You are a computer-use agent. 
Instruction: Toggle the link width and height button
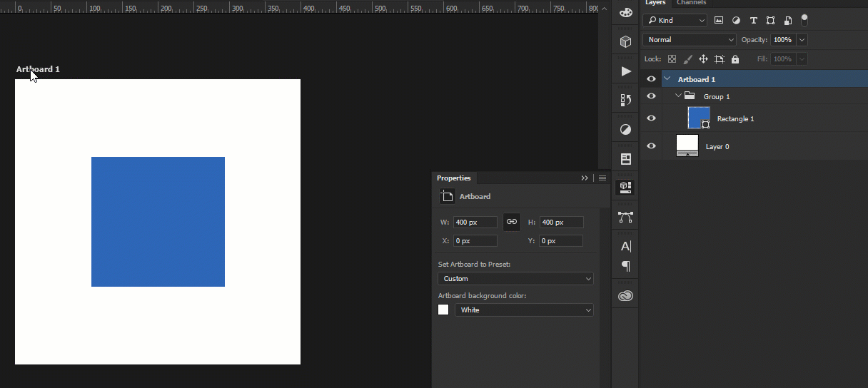tap(512, 222)
